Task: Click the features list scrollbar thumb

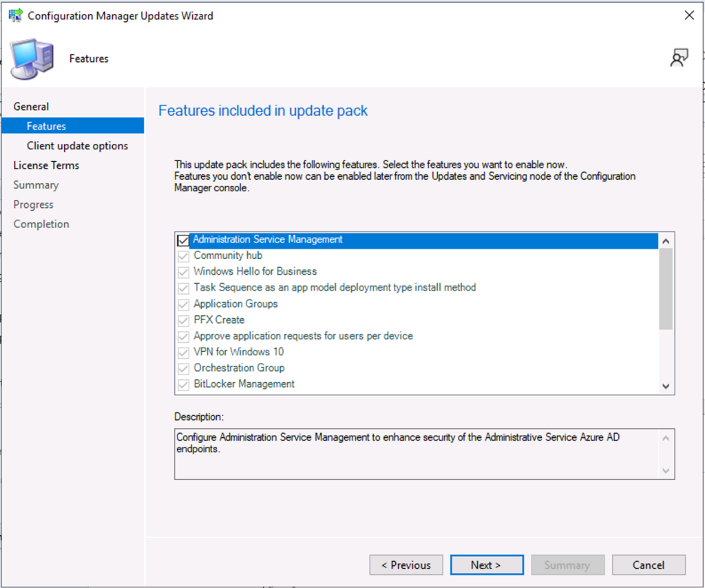Action: (666, 288)
